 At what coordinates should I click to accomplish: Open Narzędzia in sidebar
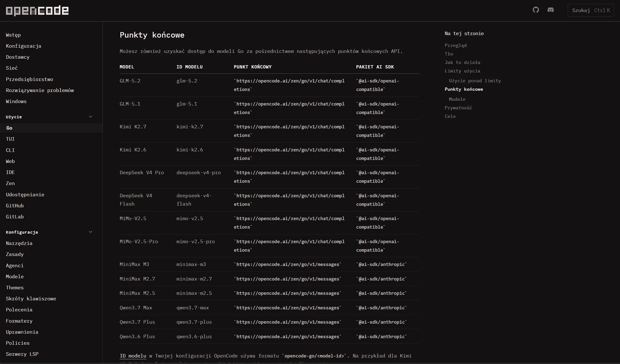point(19,243)
